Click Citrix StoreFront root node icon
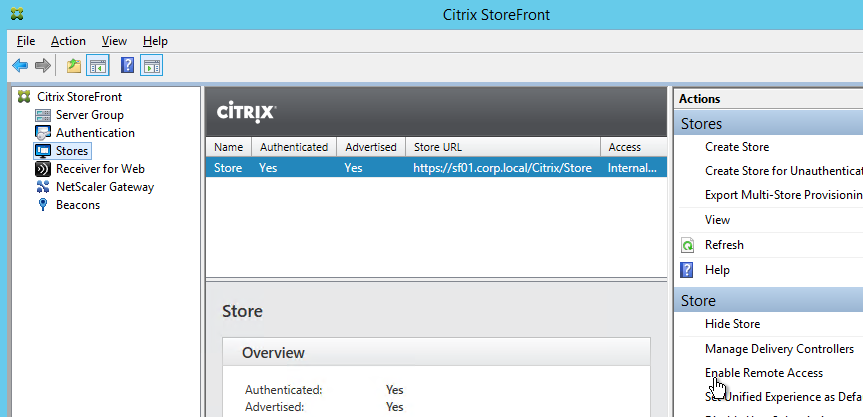The width and height of the screenshot is (863, 417). click(x=24, y=97)
